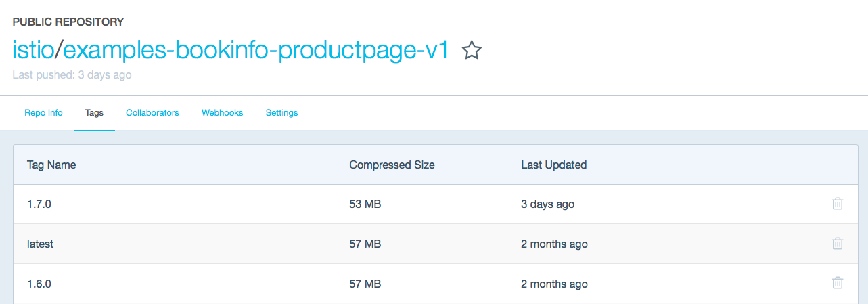Open the Repo Info tab
Screen dimensions: 868x304
[x=43, y=113]
